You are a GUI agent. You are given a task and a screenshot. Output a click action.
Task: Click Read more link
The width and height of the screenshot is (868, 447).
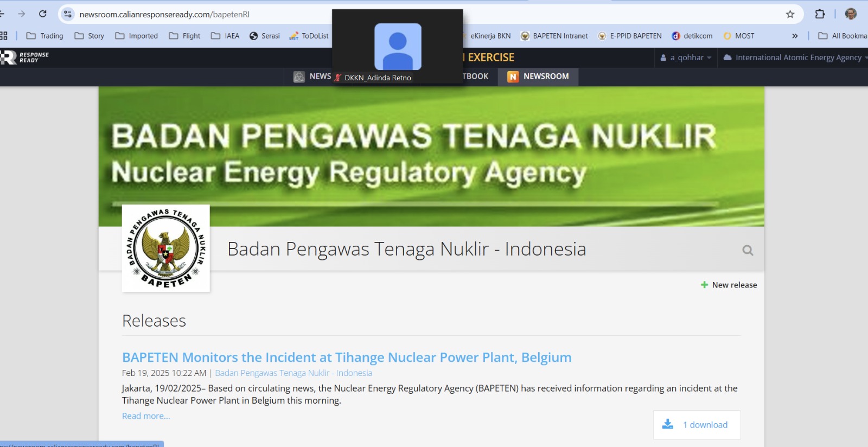pos(146,416)
